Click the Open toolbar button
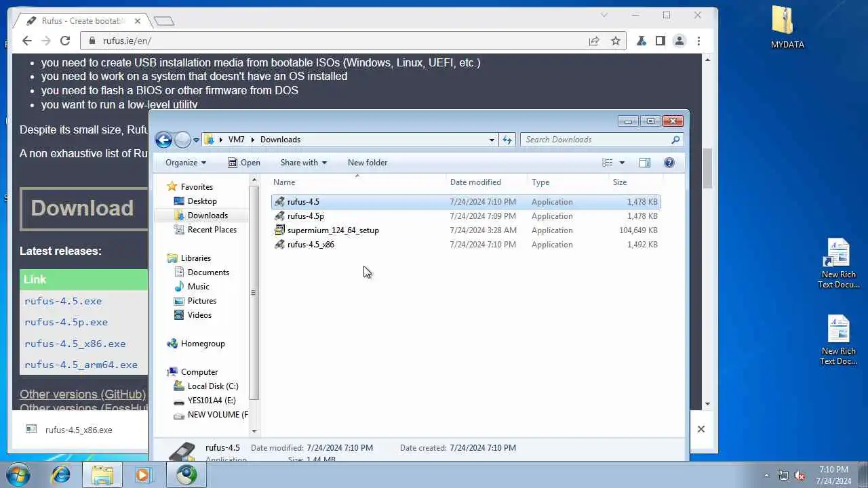Image resolution: width=868 pixels, height=488 pixels. [x=244, y=163]
